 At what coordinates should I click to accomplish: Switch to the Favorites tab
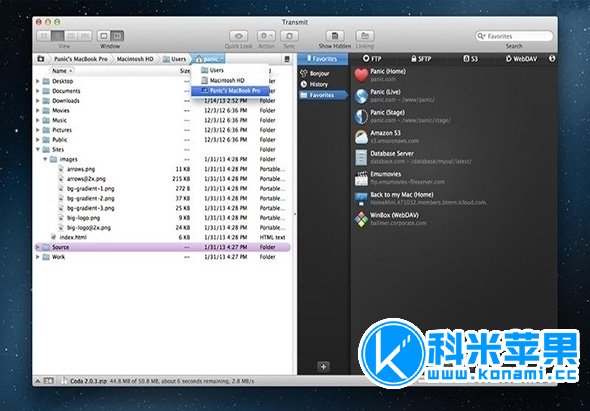click(322, 59)
